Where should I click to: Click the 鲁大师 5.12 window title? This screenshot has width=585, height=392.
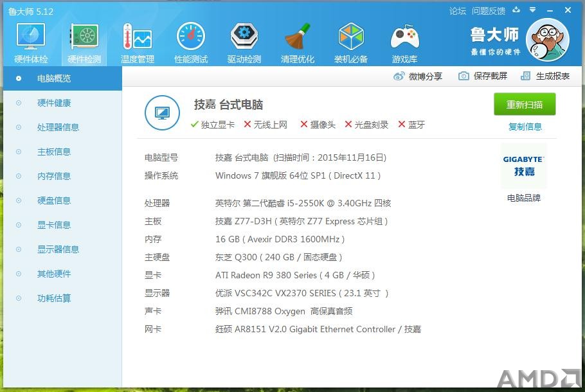[x=31, y=12]
